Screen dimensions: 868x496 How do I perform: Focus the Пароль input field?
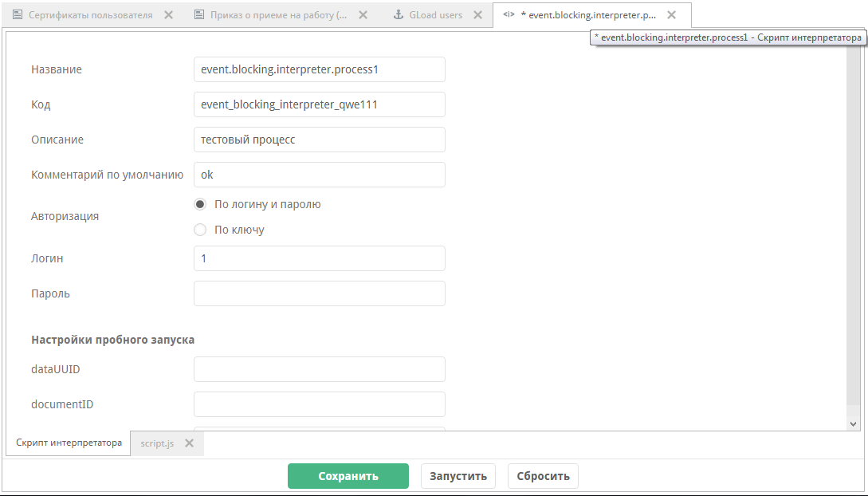(x=320, y=293)
